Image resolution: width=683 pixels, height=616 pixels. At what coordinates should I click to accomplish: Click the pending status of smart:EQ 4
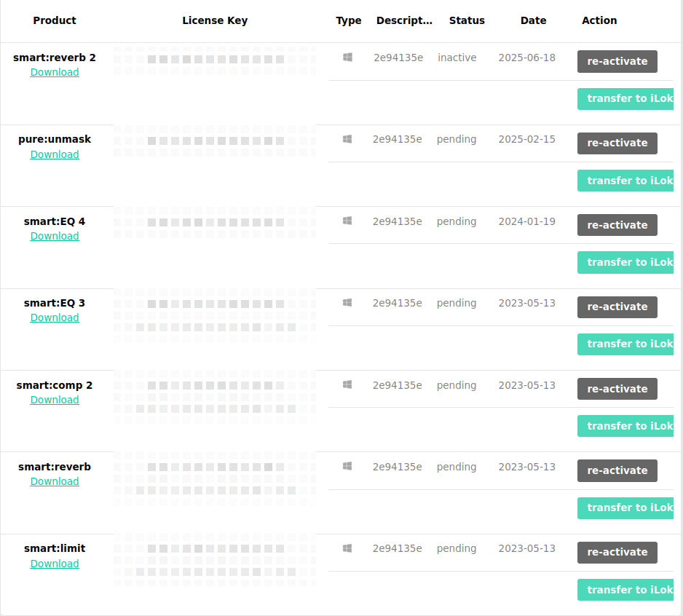[457, 221]
